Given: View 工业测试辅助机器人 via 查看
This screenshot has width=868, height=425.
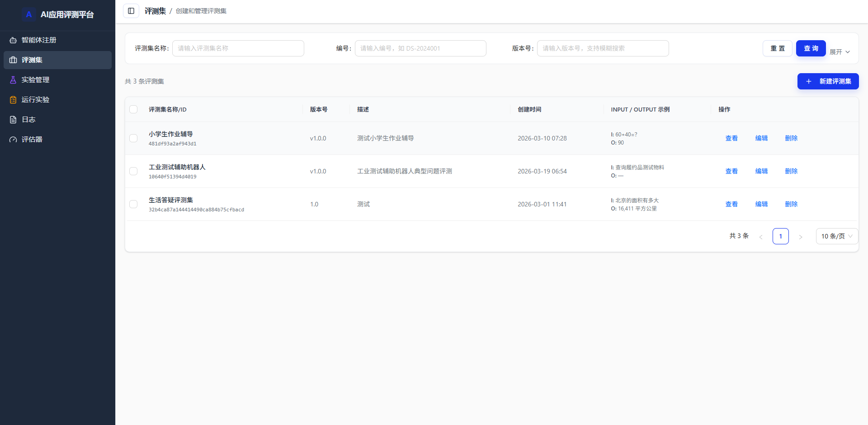Looking at the screenshot, I should [731, 171].
